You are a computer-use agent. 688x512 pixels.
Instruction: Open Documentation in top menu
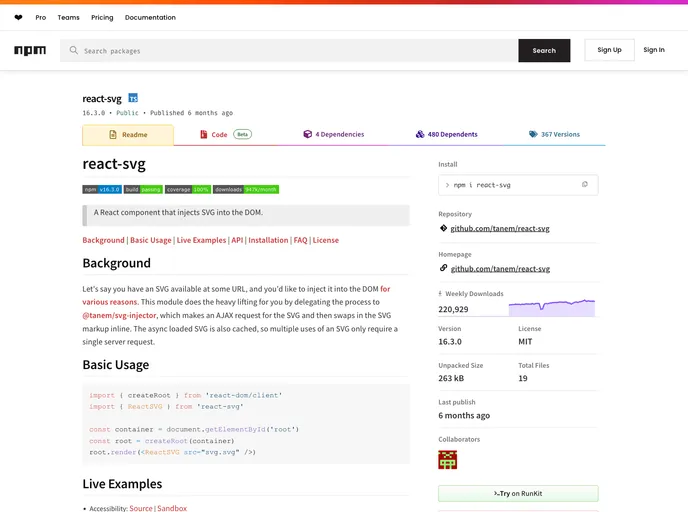(150, 18)
